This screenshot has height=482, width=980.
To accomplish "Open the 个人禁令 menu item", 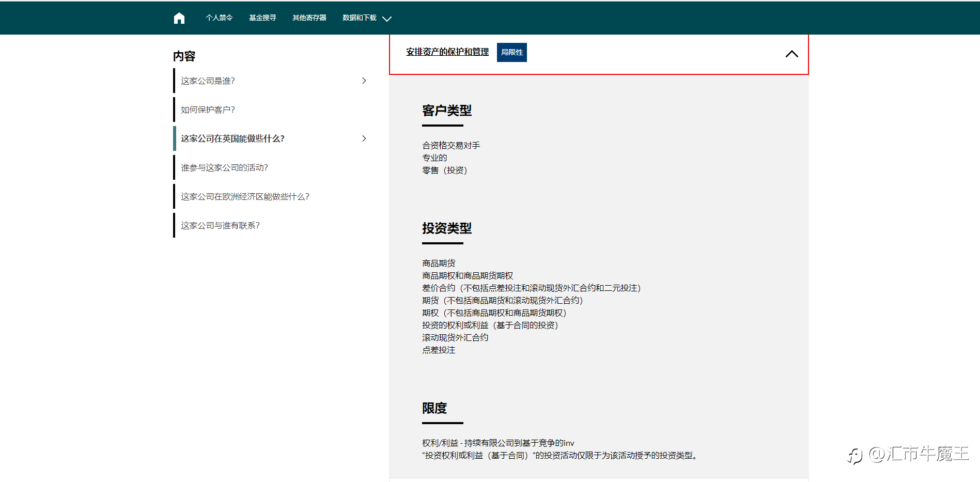I will point(219,18).
